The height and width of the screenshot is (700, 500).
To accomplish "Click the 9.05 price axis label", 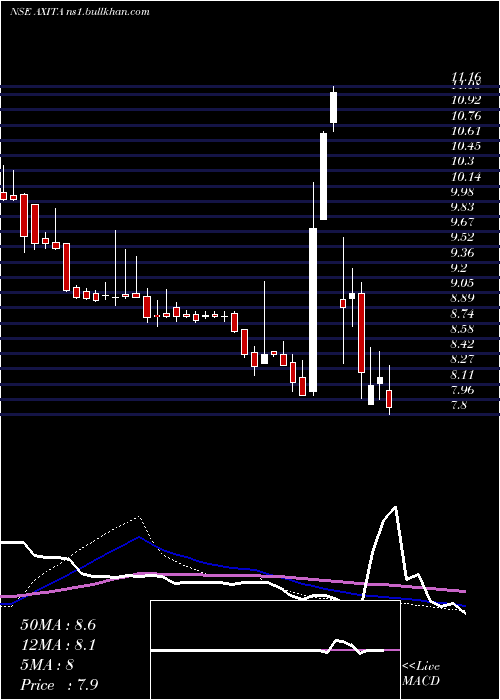I will 463,283.
